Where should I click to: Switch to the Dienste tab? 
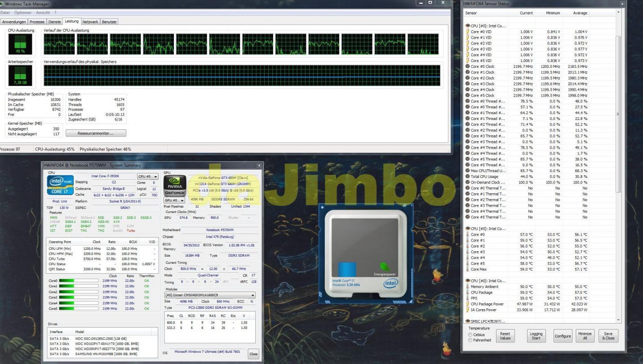coord(54,22)
